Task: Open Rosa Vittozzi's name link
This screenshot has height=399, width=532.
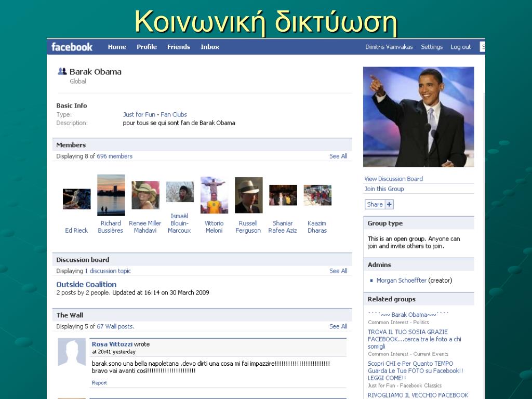Action: point(112,344)
